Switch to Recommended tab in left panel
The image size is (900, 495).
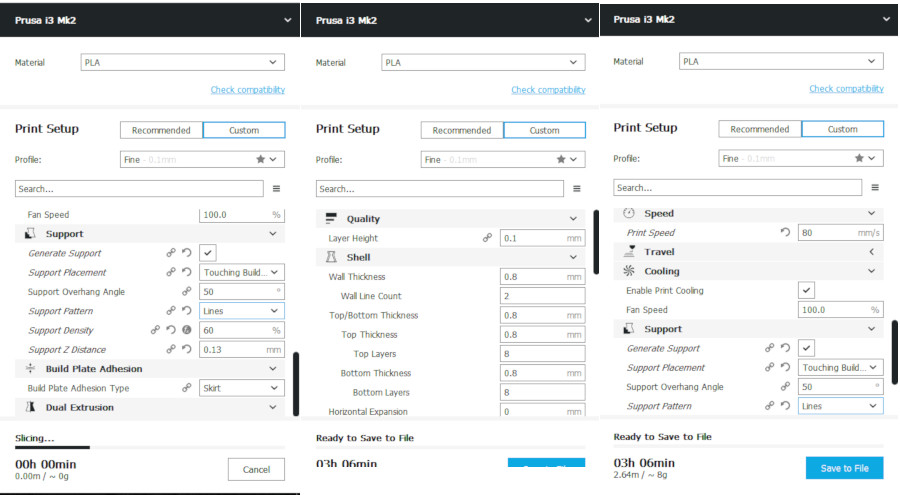pos(161,130)
